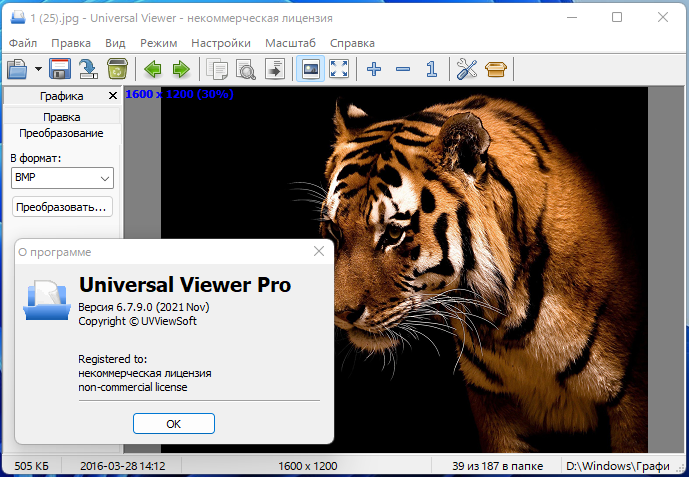Click the plugins box icon
This screenshot has height=477, width=689.
[496, 69]
